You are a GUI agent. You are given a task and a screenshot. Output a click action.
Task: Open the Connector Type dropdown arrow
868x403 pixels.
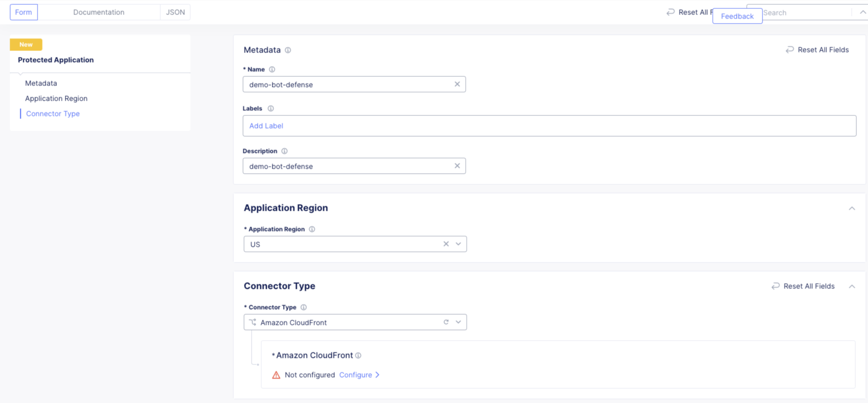[x=458, y=322]
